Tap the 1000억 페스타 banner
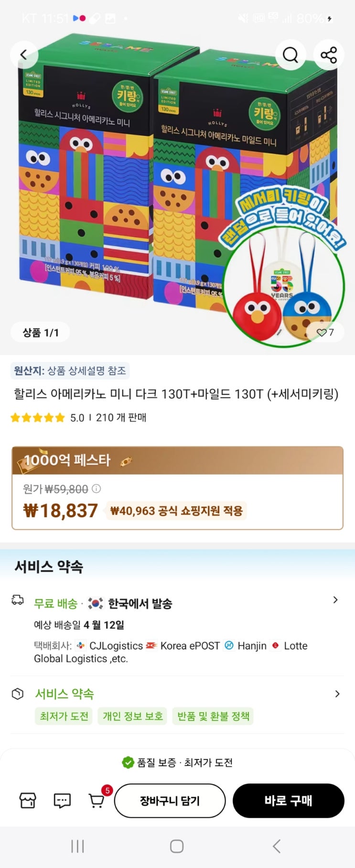This screenshot has height=868, width=355. pyautogui.click(x=177, y=460)
